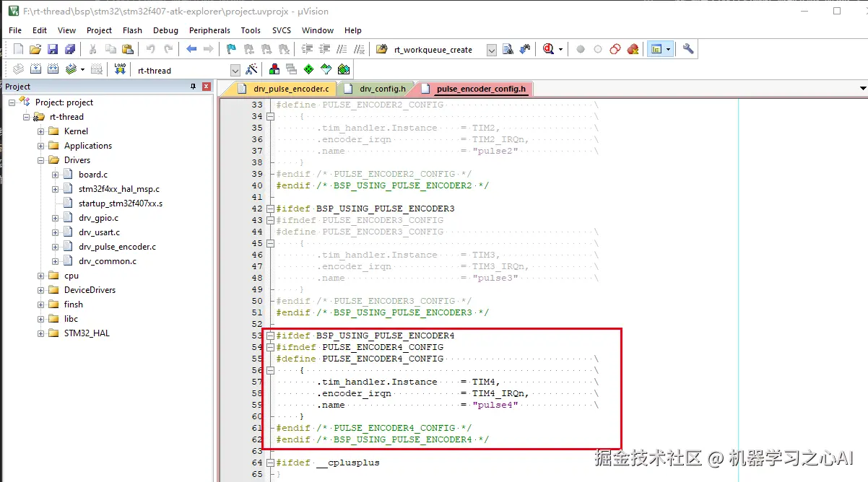868x482 pixels.
Task: Click line number 57 in the editor gutter
Action: [x=257, y=382]
